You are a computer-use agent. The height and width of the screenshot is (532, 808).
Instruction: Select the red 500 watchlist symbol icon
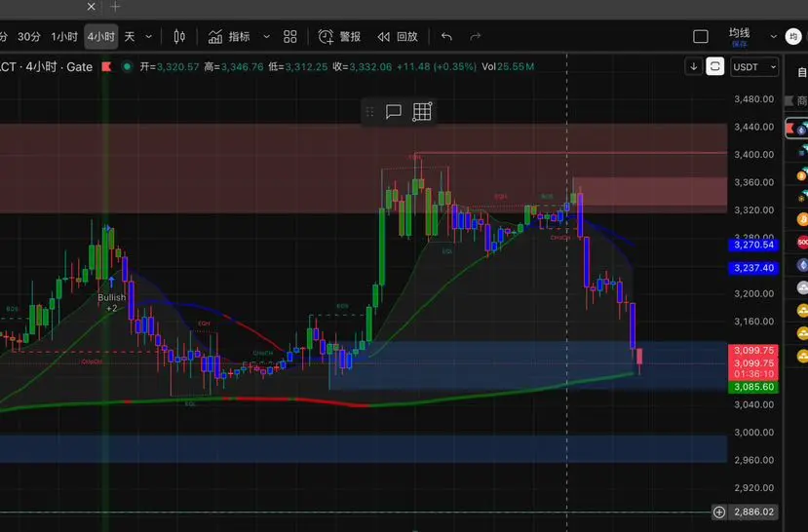[x=802, y=242]
